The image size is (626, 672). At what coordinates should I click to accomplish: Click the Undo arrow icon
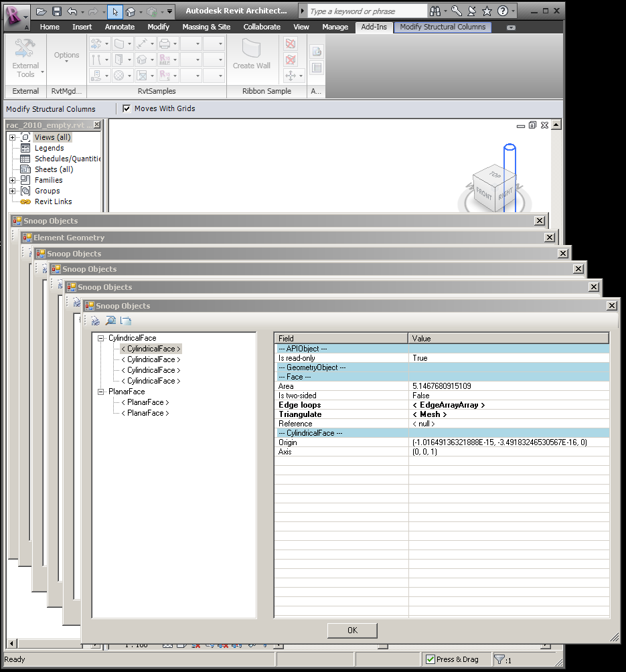click(72, 11)
